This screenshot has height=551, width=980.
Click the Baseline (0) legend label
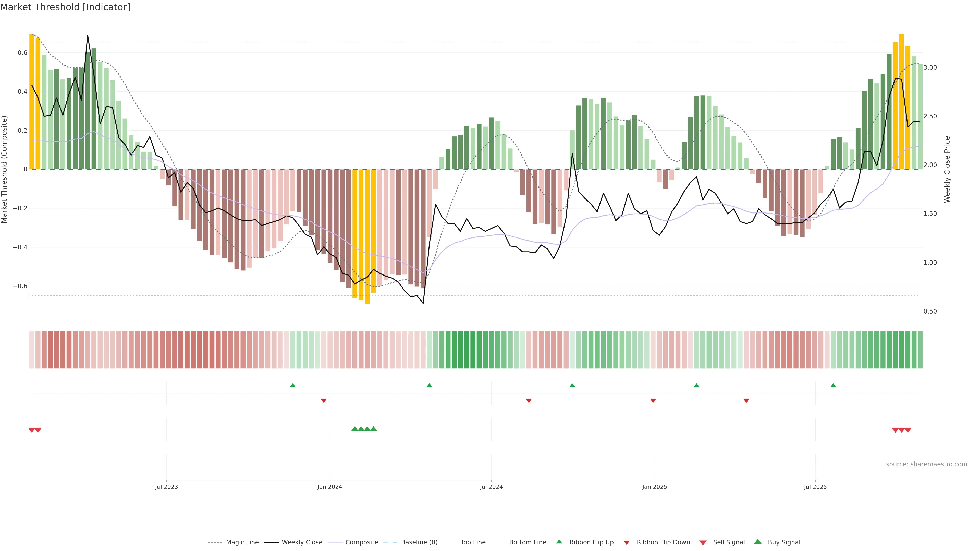pos(419,542)
